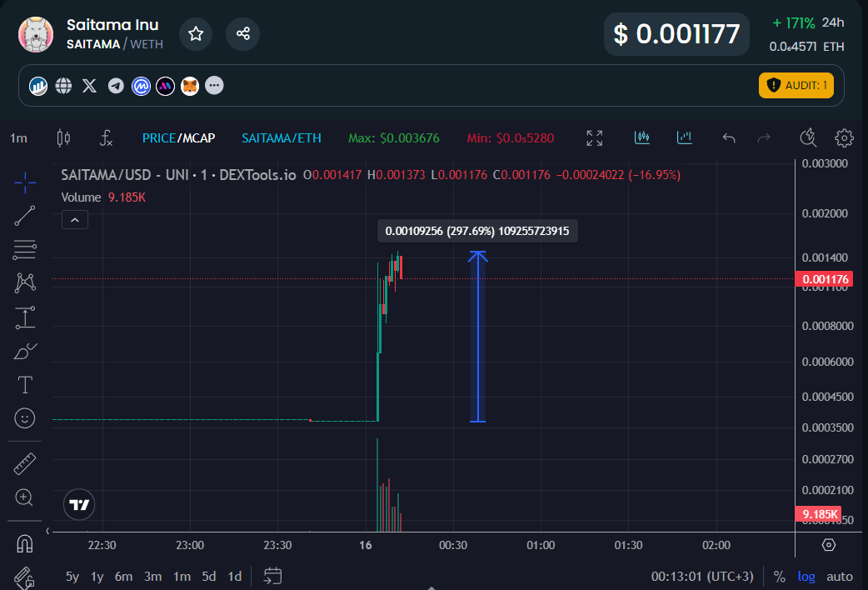Image resolution: width=868 pixels, height=590 pixels.
Task: Open the CoinMarketCap icon link
Action: click(x=141, y=86)
